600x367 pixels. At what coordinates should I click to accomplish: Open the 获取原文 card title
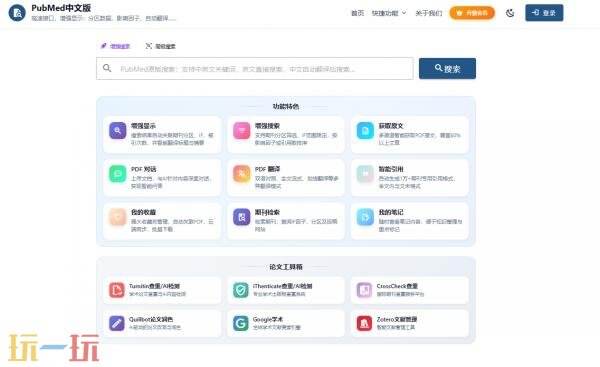[391, 126]
